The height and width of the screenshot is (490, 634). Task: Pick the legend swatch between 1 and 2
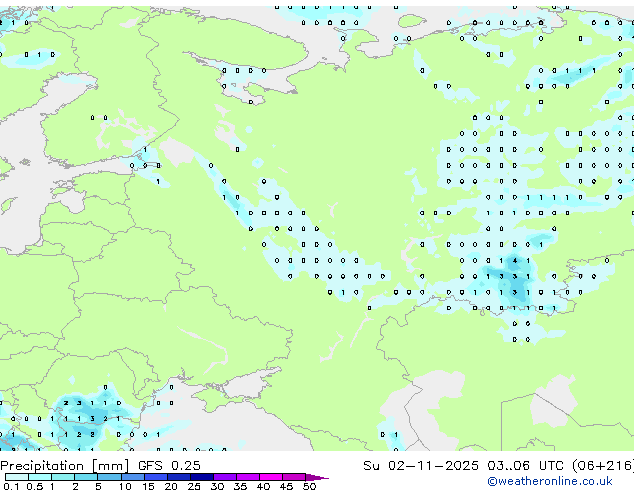click(x=63, y=477)
